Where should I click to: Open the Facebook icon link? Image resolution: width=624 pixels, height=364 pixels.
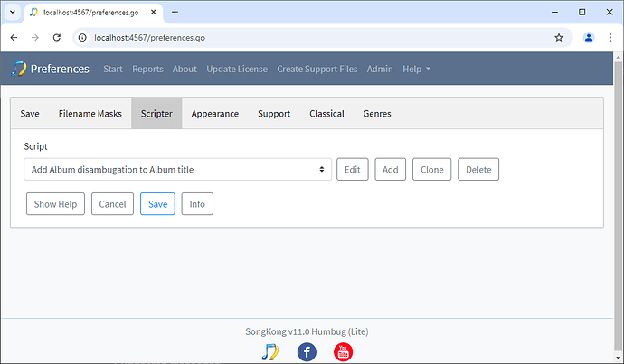pos(307,351)
